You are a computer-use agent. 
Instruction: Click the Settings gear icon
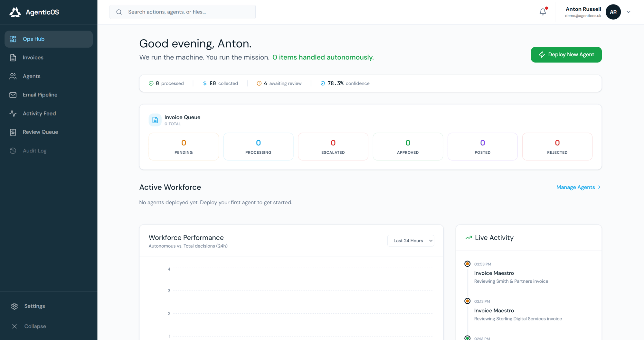pyautogui.click(x=14, y=306)
